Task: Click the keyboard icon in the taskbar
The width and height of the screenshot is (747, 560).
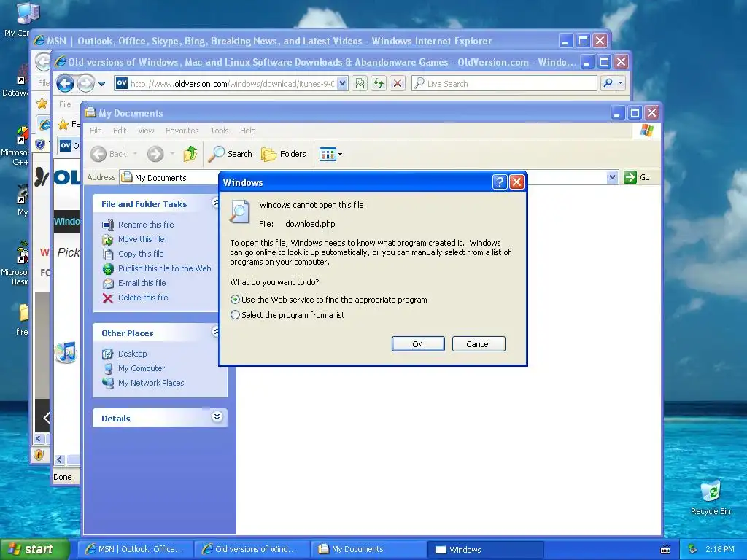Action: tap(665, 550)
